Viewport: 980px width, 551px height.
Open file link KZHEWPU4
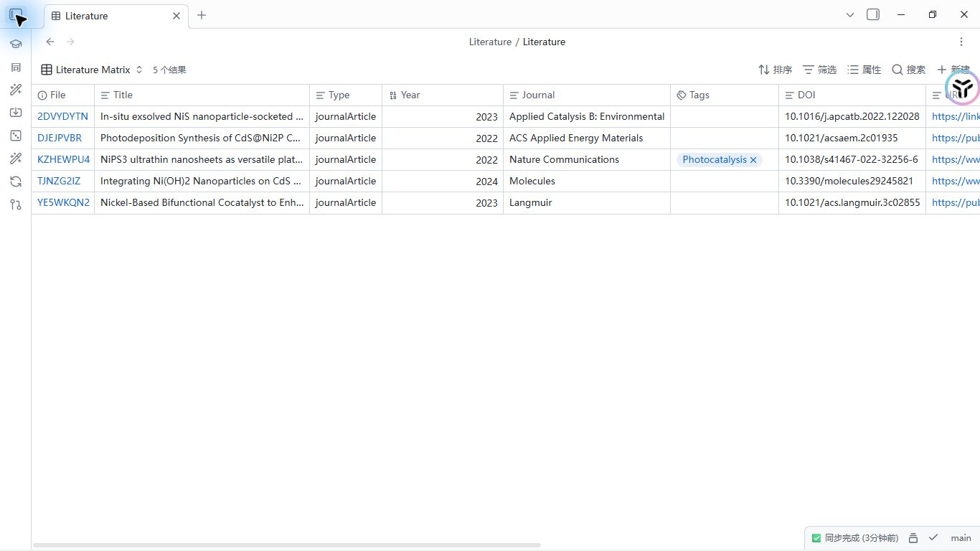click(x=64, y=159)
